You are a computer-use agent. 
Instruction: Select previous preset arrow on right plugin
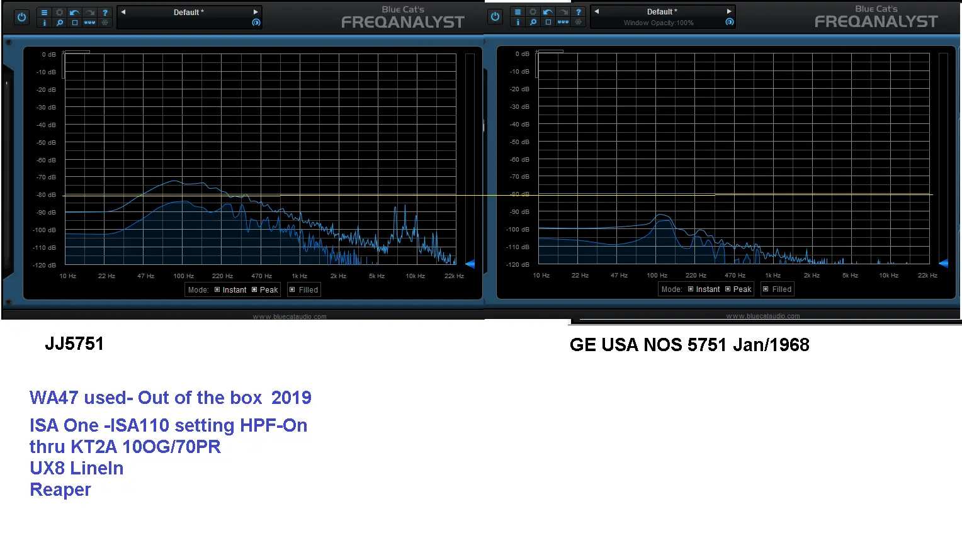pyautogui.click(x=596, y=11)
